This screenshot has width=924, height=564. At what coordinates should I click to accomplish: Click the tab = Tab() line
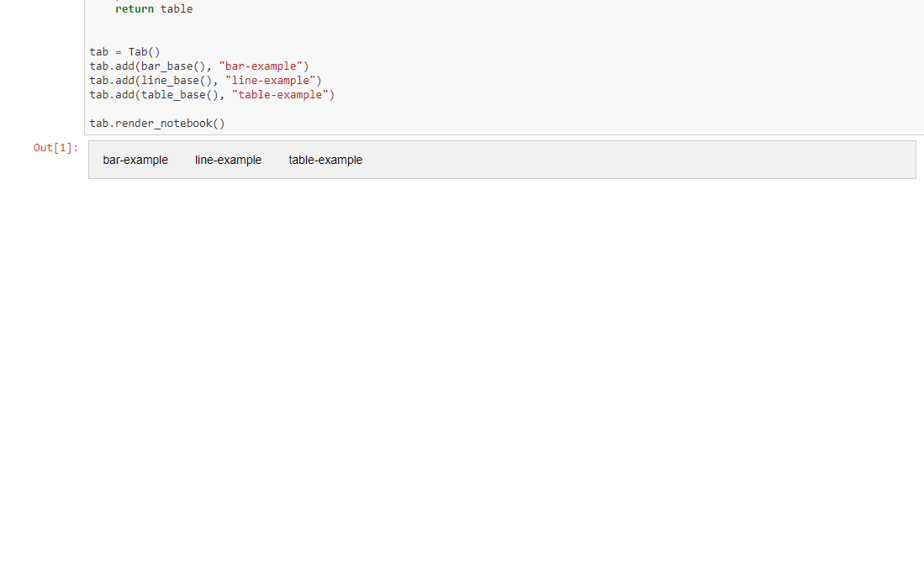click(x=124, y=51)
